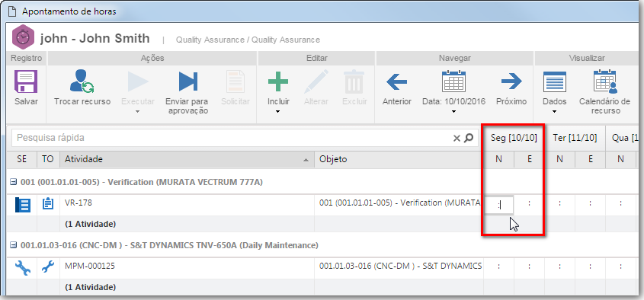Image resolution: width=644 pixels, height=300 pixels.
Task: Click the VR-178 SE list icon
Action: point(23,204)
